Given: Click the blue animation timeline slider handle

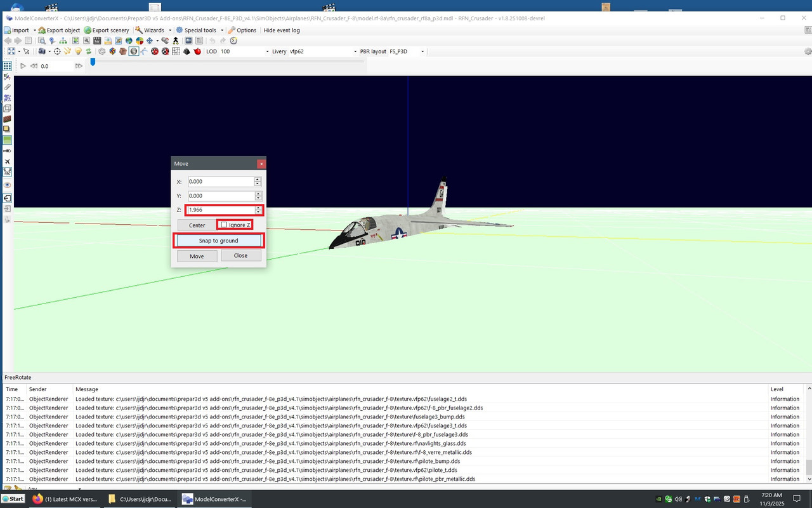Looking at the screenshot, I should click(x=93, y=63).
